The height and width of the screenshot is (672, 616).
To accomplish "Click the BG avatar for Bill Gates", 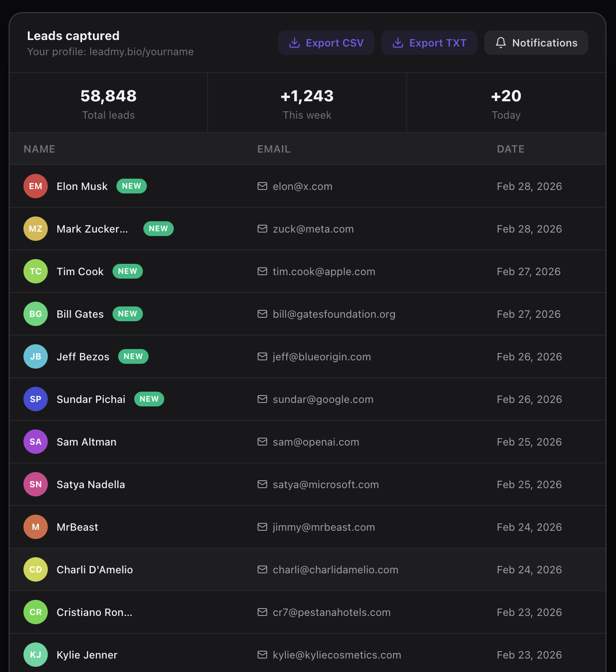I will pos(36,314).
